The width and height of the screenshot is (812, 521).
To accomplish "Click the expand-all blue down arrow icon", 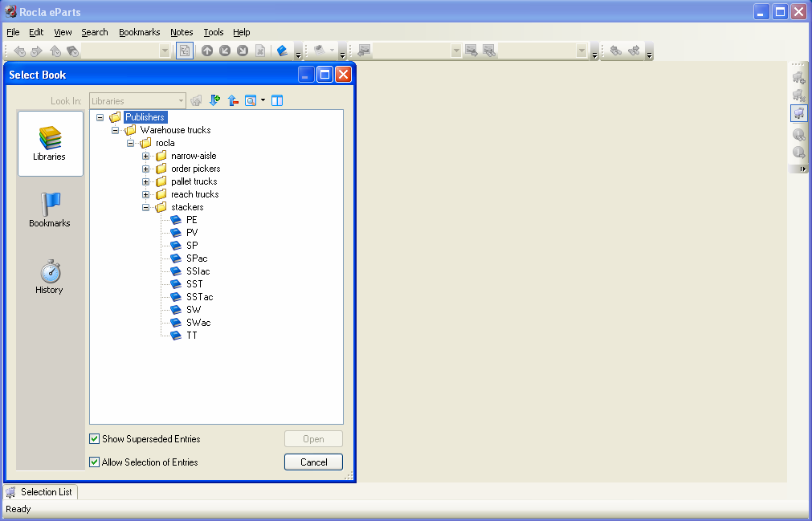I will [214, 100].
